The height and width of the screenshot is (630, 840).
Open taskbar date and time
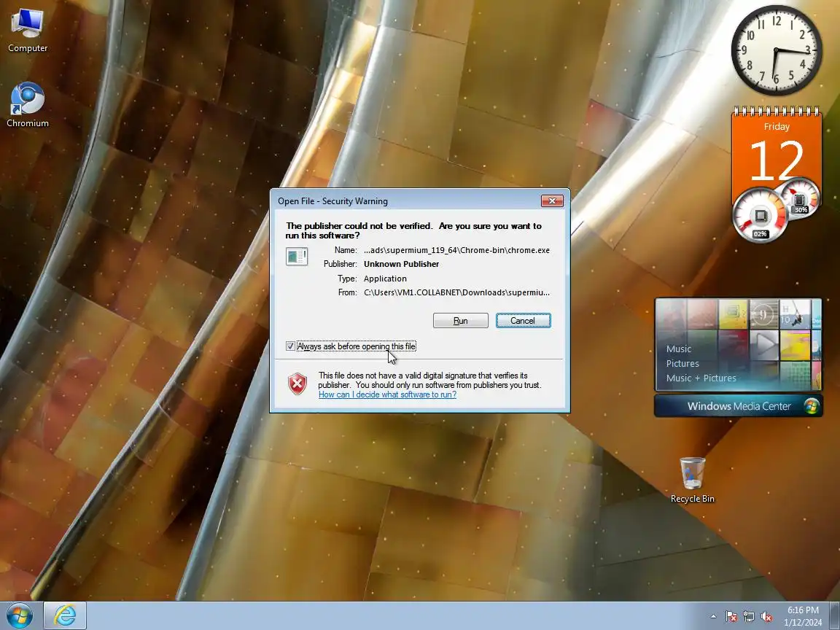click(x=803, y=616)
